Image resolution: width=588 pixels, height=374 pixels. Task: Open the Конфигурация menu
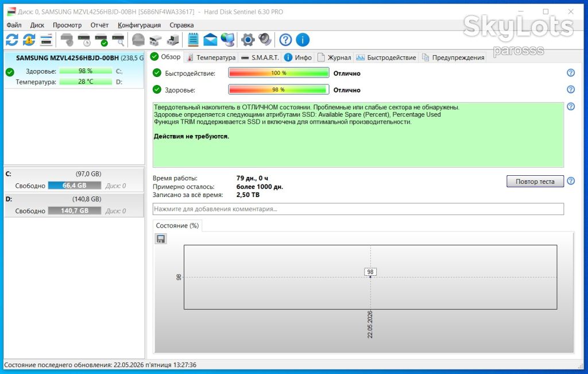(x=139, y=25)
